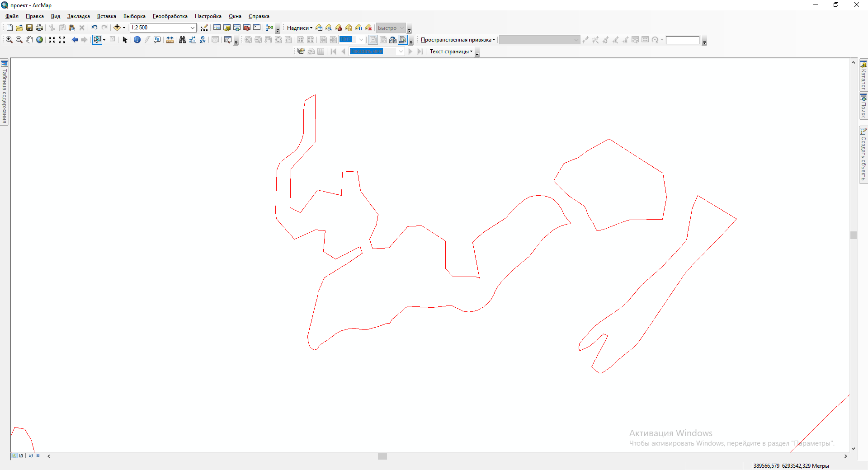Switch to Layout View mode
The image size is (868, 470).
[x=21, y=456]
